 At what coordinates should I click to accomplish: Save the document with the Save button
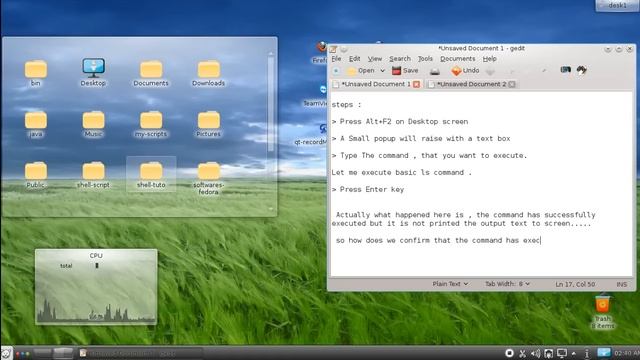click(x=405, y=71)
